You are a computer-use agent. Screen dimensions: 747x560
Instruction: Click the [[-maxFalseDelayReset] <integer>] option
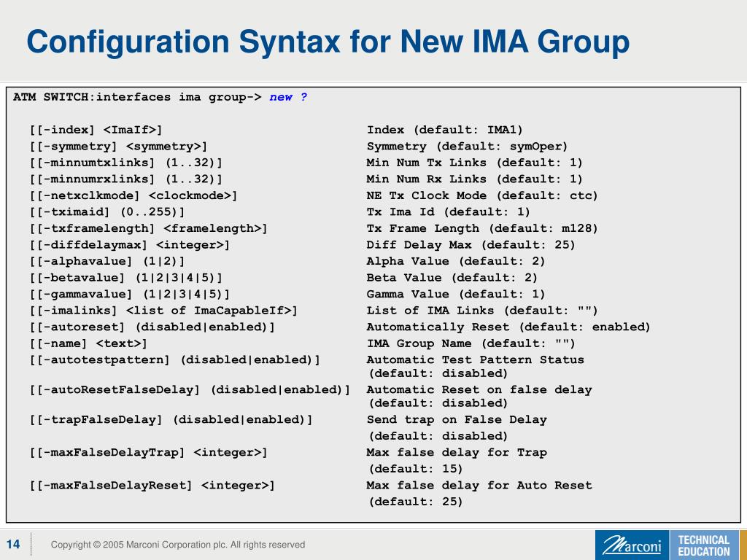coord(152,486)
